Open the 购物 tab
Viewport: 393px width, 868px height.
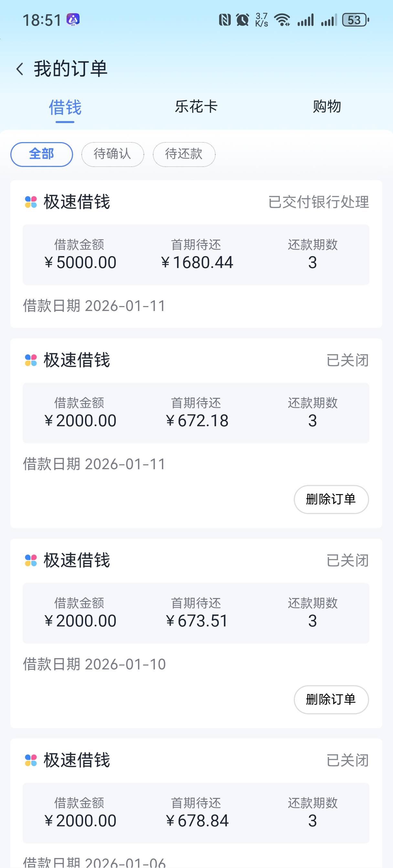(x=326, y=107)
